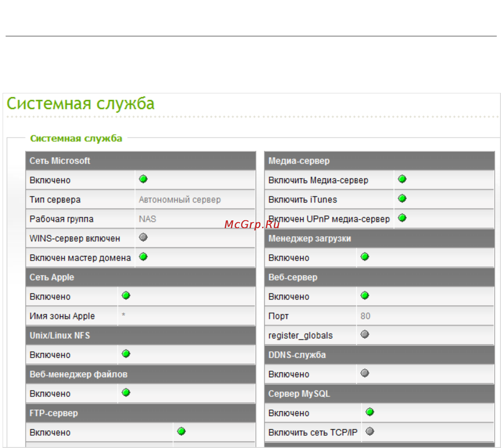
Task: Click the register_globals label
Action: [x=300, y=335]
